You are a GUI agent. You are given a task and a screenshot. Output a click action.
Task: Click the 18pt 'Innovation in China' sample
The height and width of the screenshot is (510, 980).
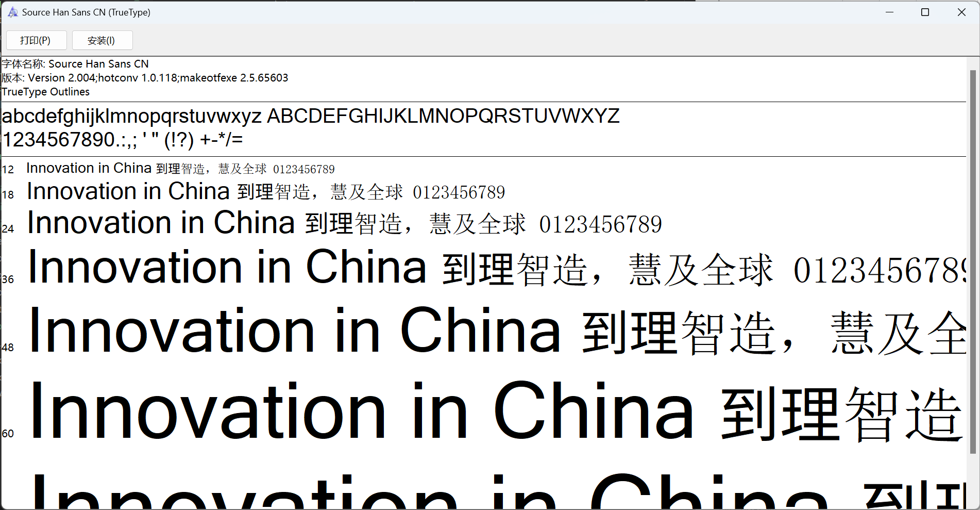click(x=128, y=191)
